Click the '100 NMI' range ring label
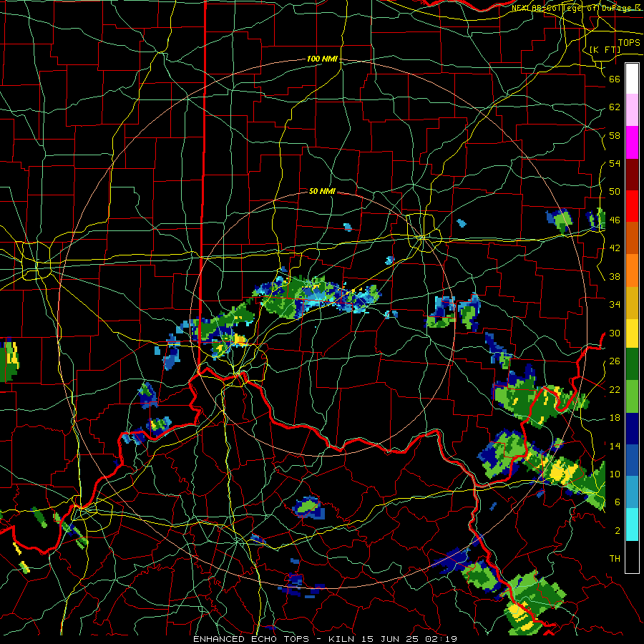The height and width of the screenshot is (644, 644). tap(322, 59)
